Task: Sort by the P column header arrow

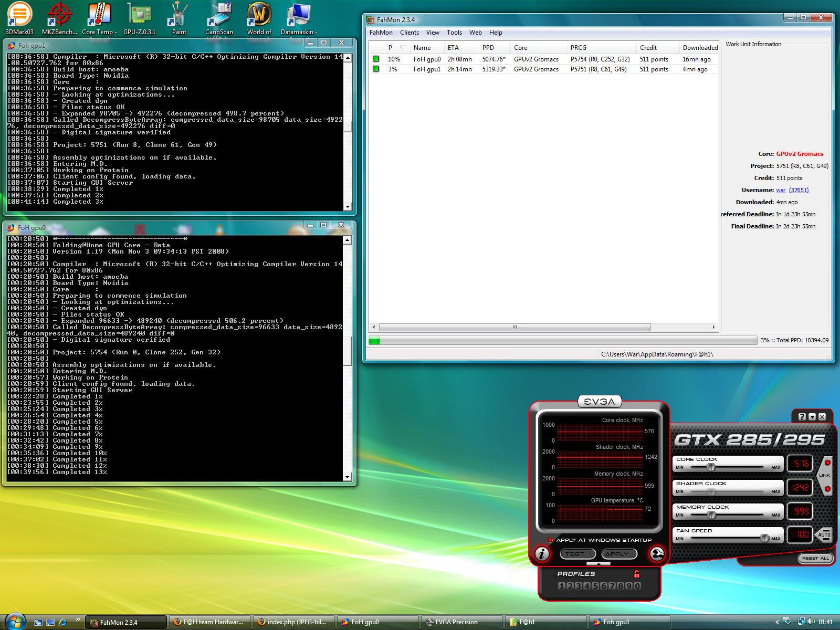Action: 403,47
